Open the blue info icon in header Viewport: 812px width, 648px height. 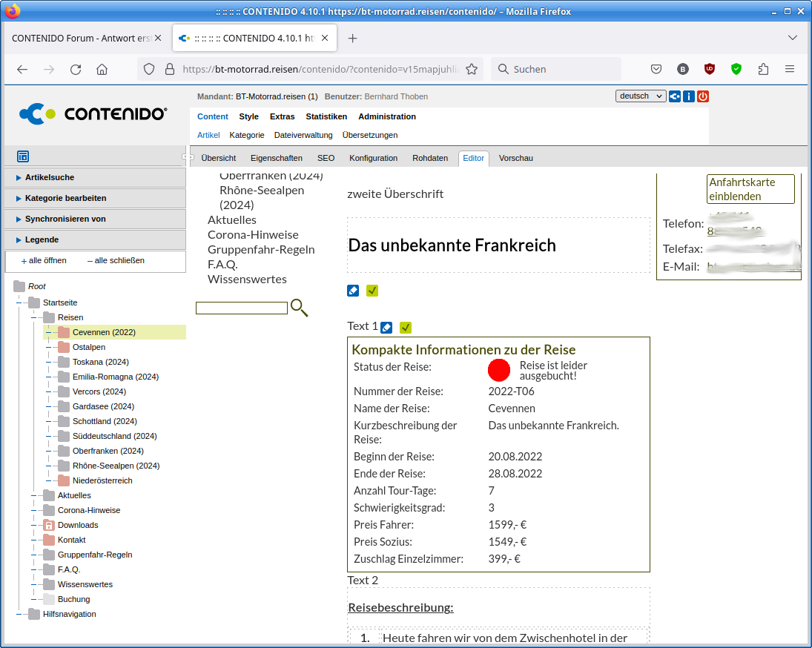(688, 96)
